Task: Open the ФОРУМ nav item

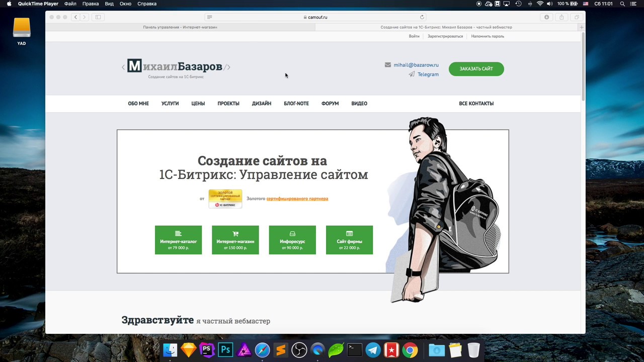Action: click(330, 104)
